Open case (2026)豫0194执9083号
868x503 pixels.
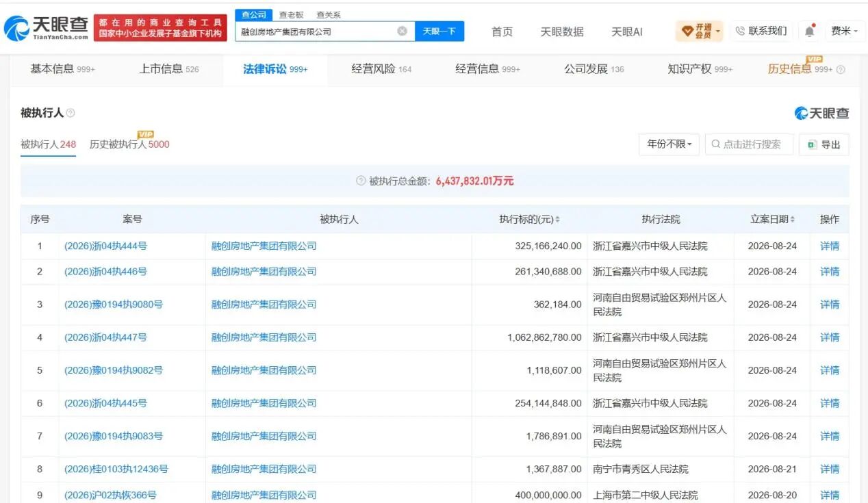click(x=114, y=436)
